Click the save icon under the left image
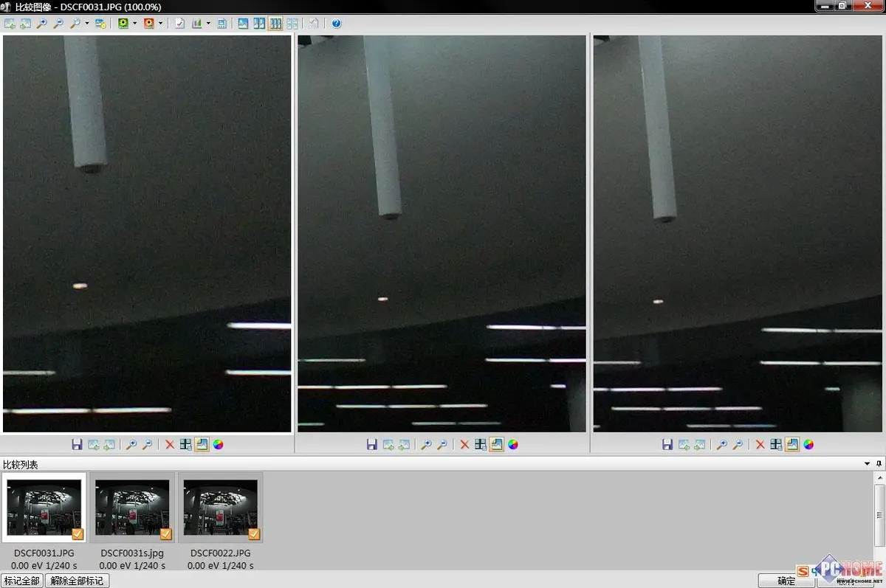This screenshot has width=886, height=588. (x=77, y=445)
